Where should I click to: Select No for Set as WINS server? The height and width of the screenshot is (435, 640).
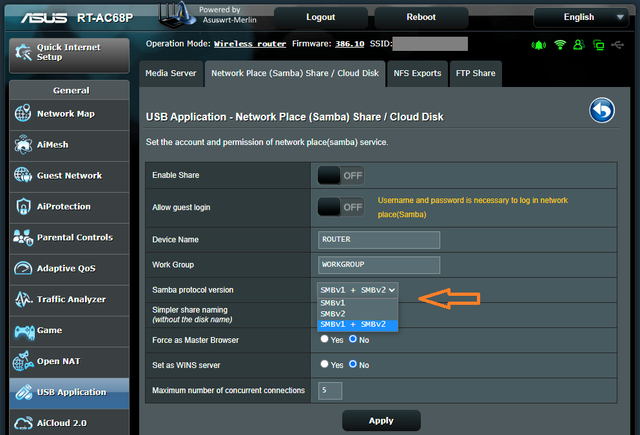click(353, 364)
